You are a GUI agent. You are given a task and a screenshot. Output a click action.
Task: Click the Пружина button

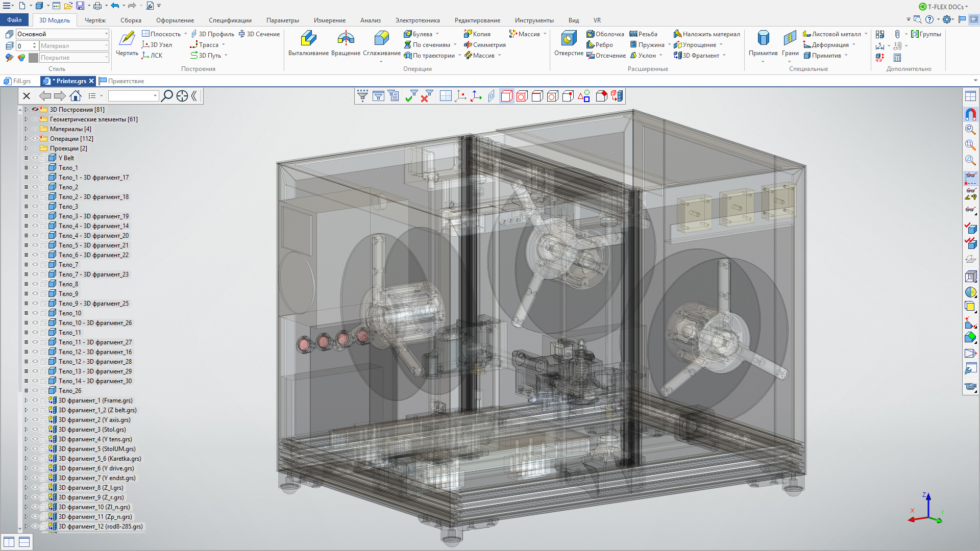(x=647, y=45)
